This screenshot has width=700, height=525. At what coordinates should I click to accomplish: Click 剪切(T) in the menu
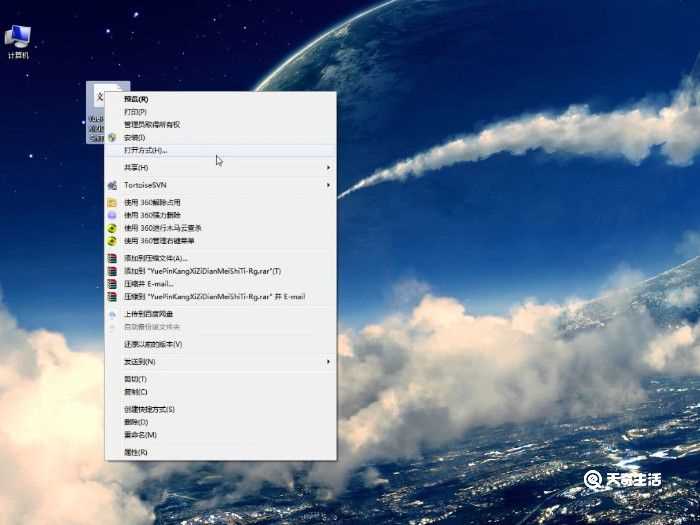coord(221,379)
